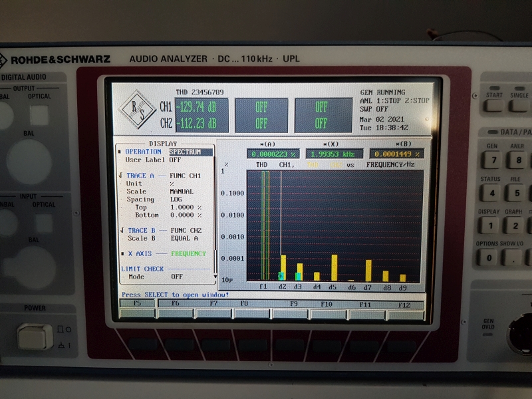Click the 0.1000 y-axis label

pyautogui.click(x=232, y=193)
